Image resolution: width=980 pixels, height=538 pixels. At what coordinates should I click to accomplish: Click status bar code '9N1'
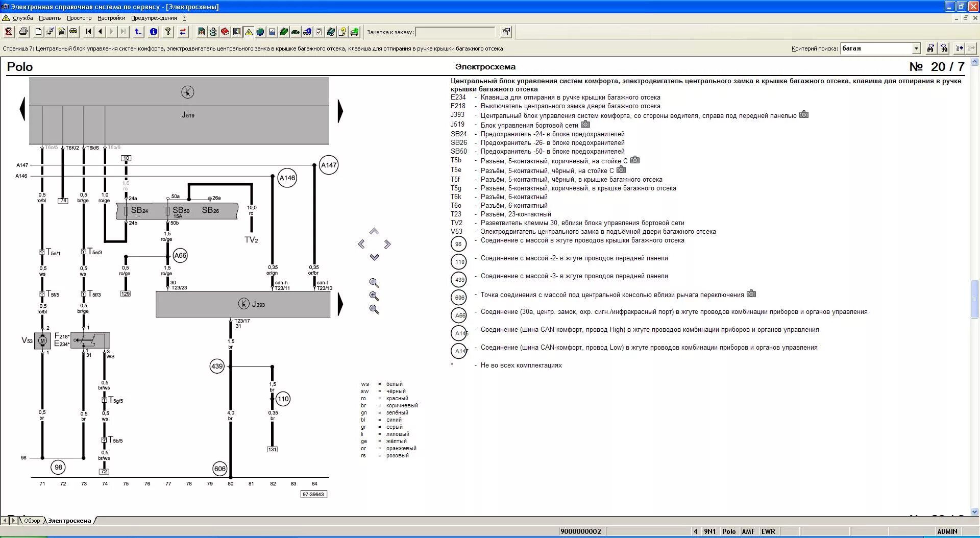709,531
